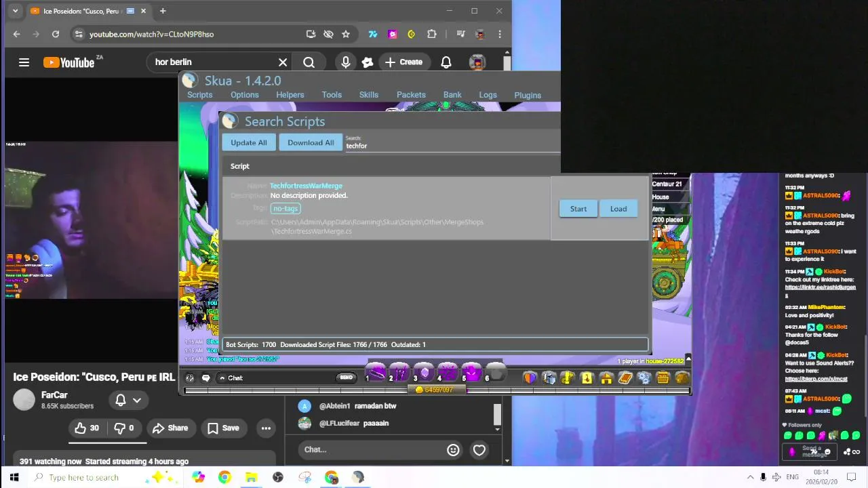
Task: Show hidden system tray icons
Action: point(750,477)
